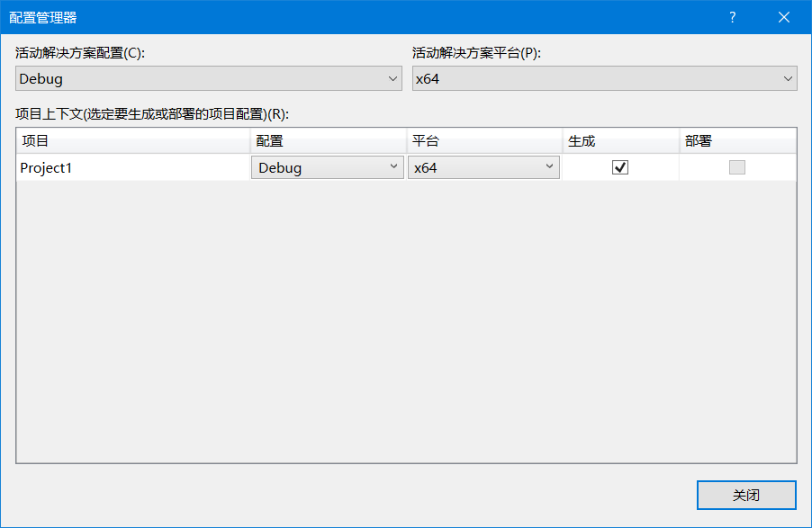Click the 配置 column header
The image size is (812, 528).
[329, 141]
